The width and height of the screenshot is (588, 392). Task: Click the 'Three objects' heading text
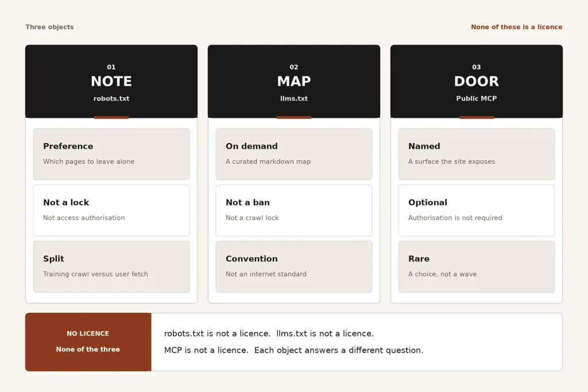coord(49,27)
